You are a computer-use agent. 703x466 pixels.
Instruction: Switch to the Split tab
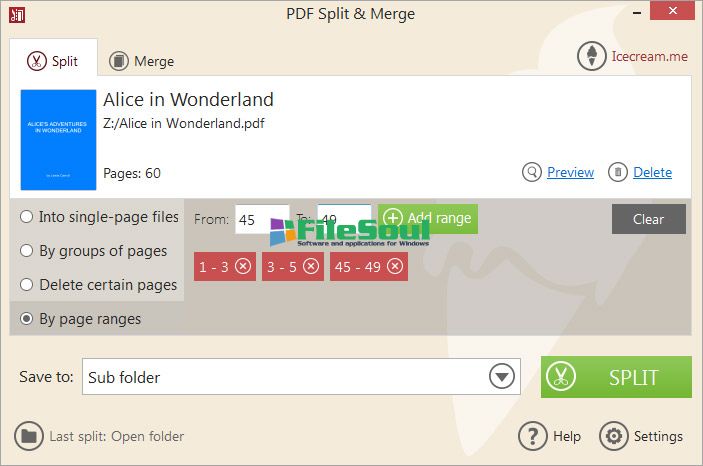[x=53, y=61]
